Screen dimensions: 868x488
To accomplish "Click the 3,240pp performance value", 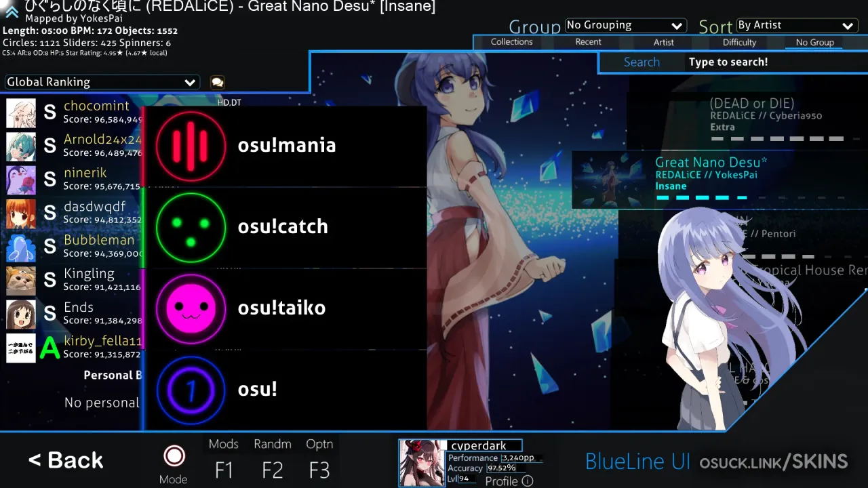I will [517, 458].
